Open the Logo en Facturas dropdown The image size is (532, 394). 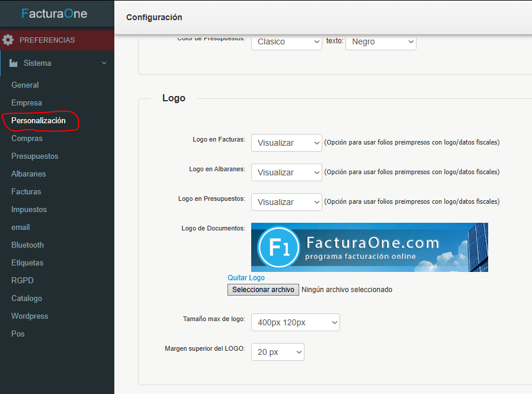[286, 143]
